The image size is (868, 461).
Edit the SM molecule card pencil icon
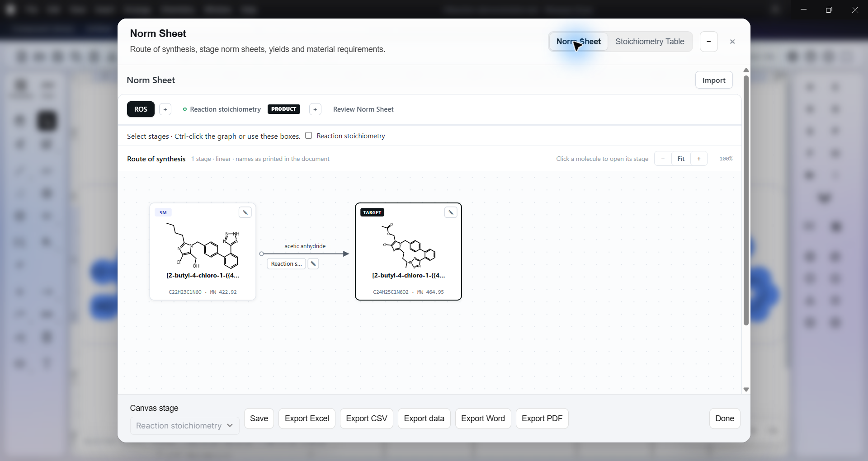(x=245, y=212)
